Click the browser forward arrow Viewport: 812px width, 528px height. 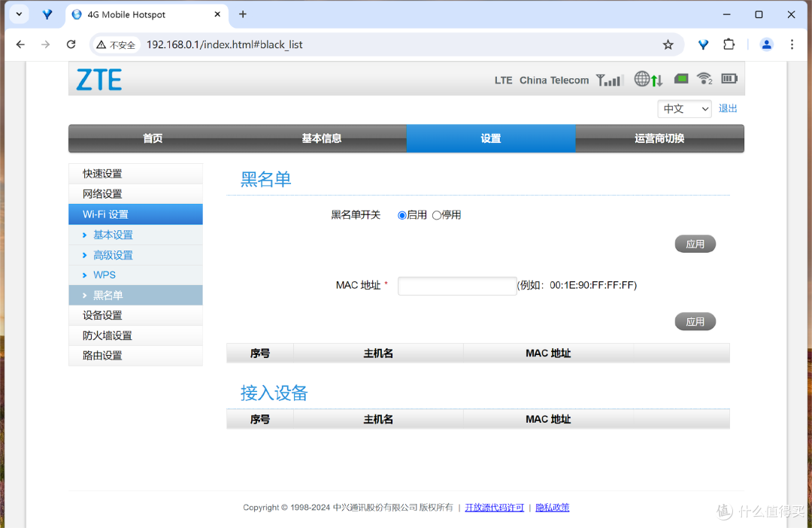[x=46, y=44]
